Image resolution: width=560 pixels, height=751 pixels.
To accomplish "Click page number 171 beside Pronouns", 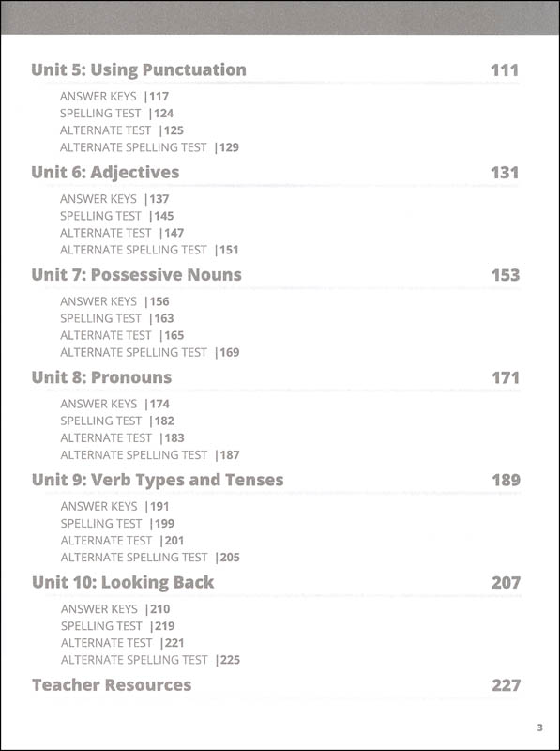I will click(x=506, y=378).
